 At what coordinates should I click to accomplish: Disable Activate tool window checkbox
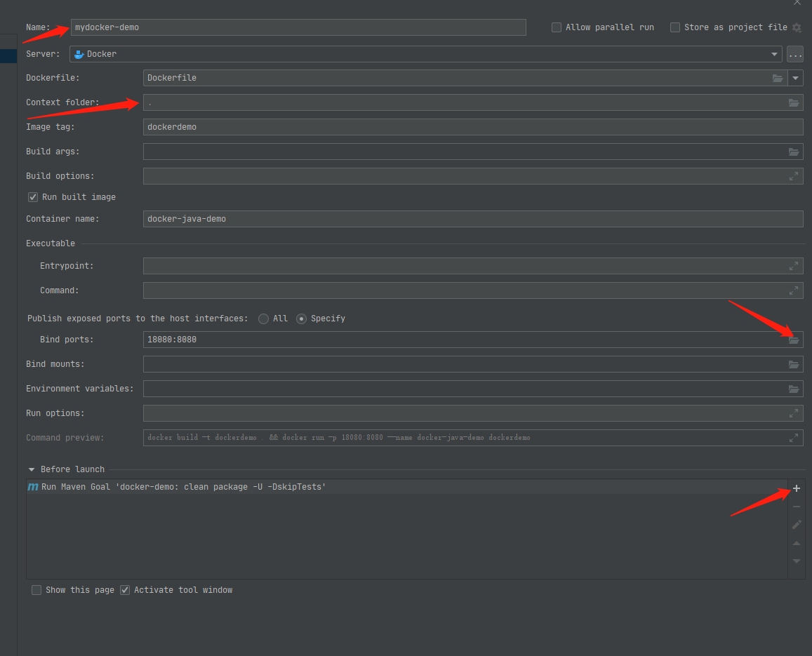(125, 590)
